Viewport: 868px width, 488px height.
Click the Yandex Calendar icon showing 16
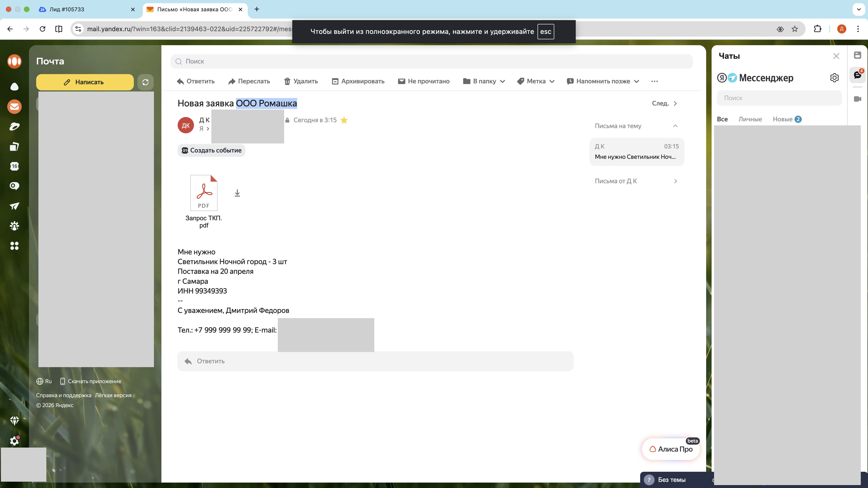pyautogui.click(x=14, y=166)
